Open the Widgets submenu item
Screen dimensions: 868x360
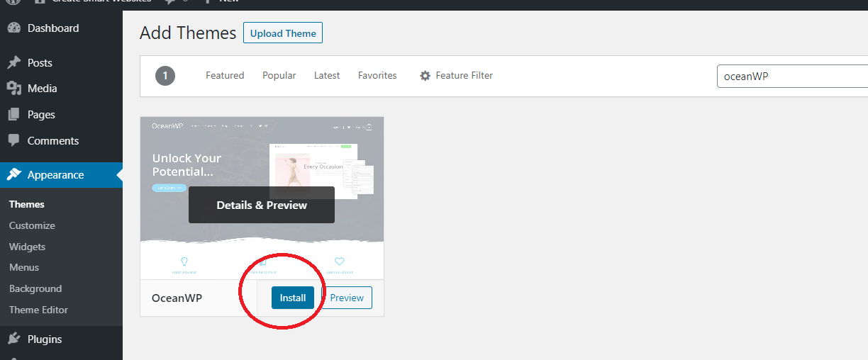click(27, 247)
